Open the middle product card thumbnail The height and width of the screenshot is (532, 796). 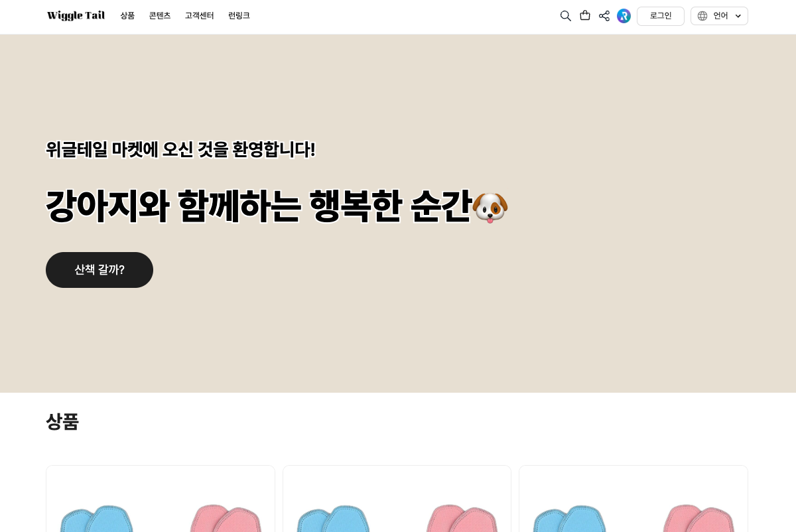click(397, 499)
